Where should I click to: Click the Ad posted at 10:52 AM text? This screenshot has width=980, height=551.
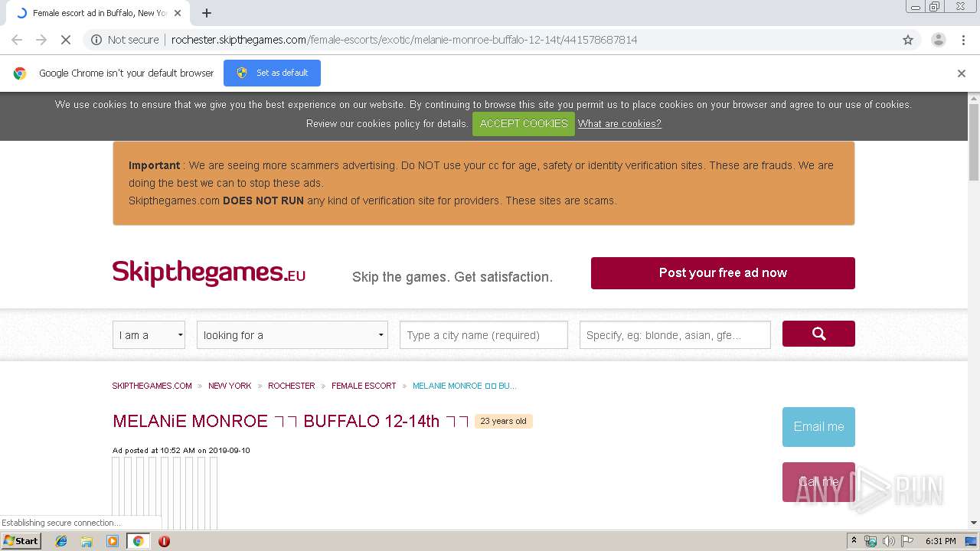pyautogui.click(x=181, y=451)
